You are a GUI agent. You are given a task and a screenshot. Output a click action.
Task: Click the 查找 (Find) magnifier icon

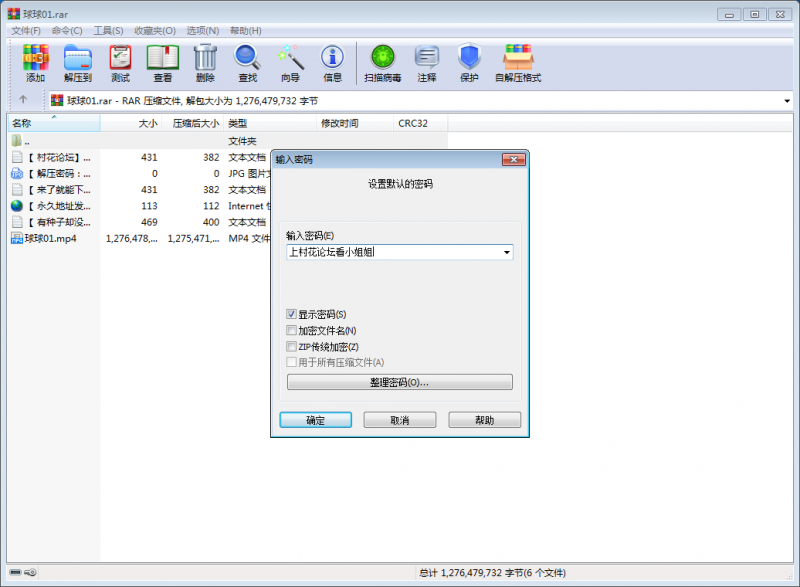(x=247, y=60)
